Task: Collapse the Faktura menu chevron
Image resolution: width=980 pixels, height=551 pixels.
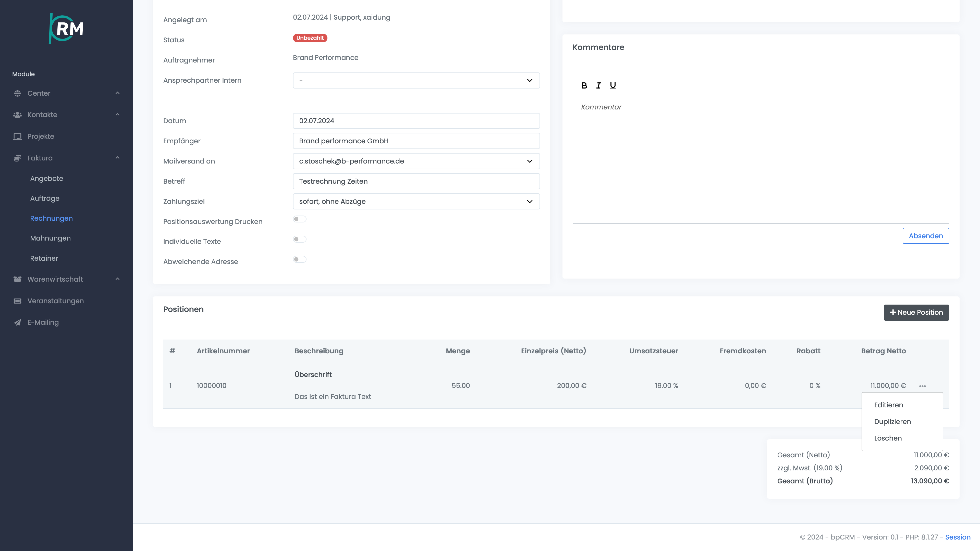Action: (118, 158)
